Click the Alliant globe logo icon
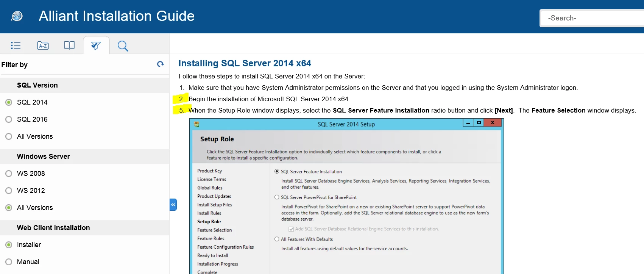 pos(17,16)
